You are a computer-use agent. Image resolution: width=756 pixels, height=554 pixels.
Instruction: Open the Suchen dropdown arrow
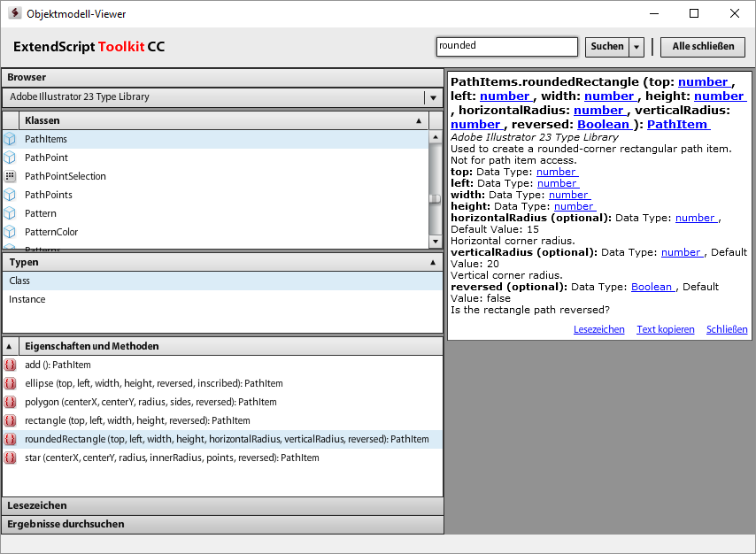coord(636,47)
